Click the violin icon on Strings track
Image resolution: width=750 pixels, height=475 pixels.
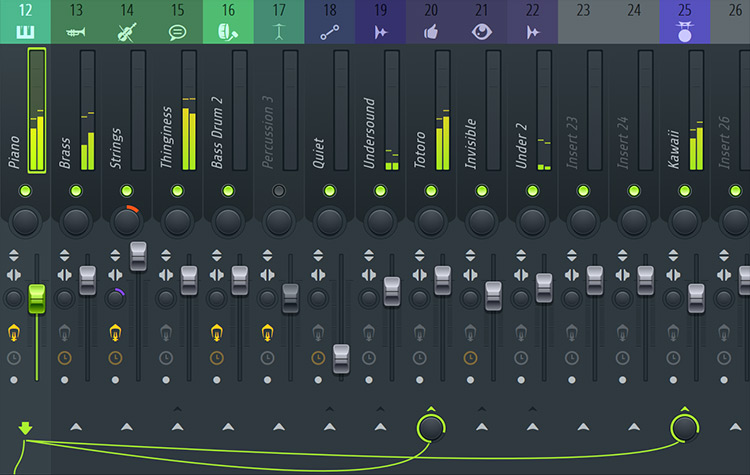(x=127, y=33)
